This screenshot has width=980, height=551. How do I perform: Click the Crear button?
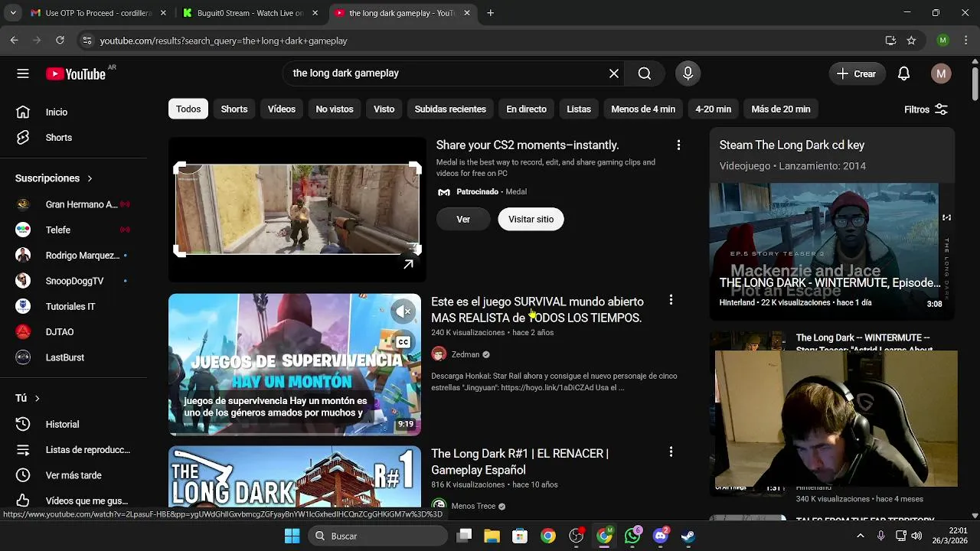click(x=857, y=73)
